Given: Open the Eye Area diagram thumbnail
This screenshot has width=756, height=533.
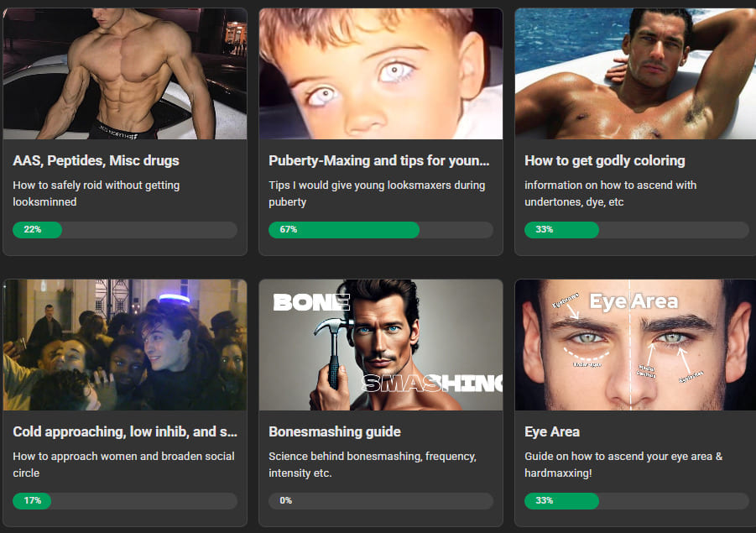Looking at the screenshot, I should [x=635, y=345].
